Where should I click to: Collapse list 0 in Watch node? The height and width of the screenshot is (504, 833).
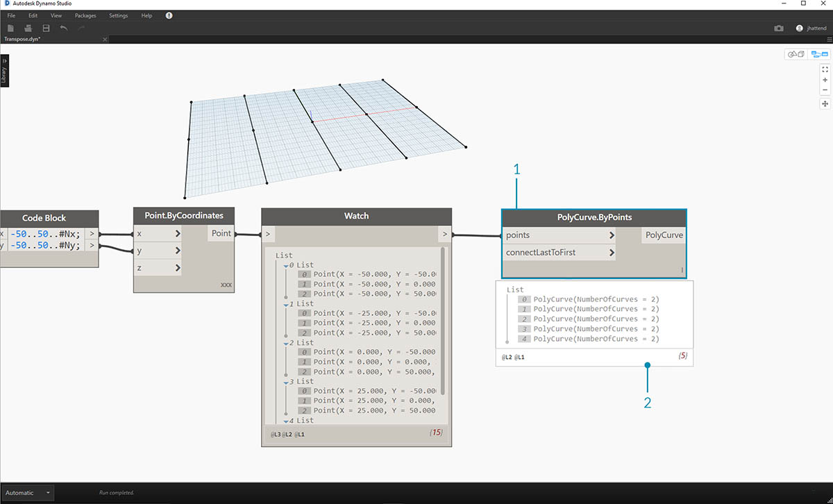(285, 265)
